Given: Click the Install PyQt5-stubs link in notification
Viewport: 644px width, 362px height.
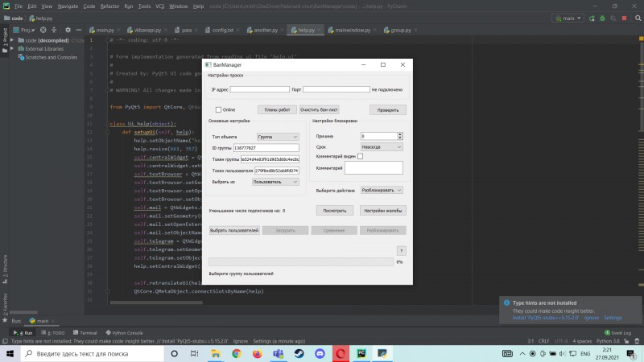Looking at the screenshot, I should pyautogui.click(x=545, y=318).
